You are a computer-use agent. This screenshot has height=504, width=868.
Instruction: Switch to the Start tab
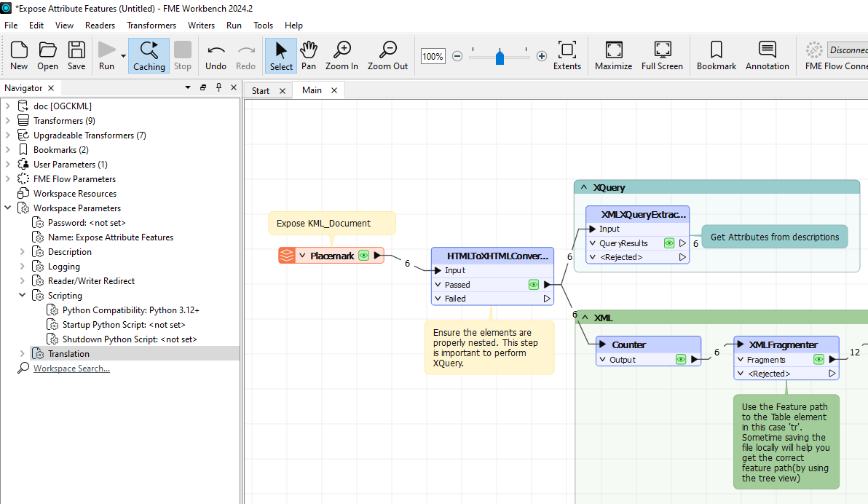coord(260,91)
